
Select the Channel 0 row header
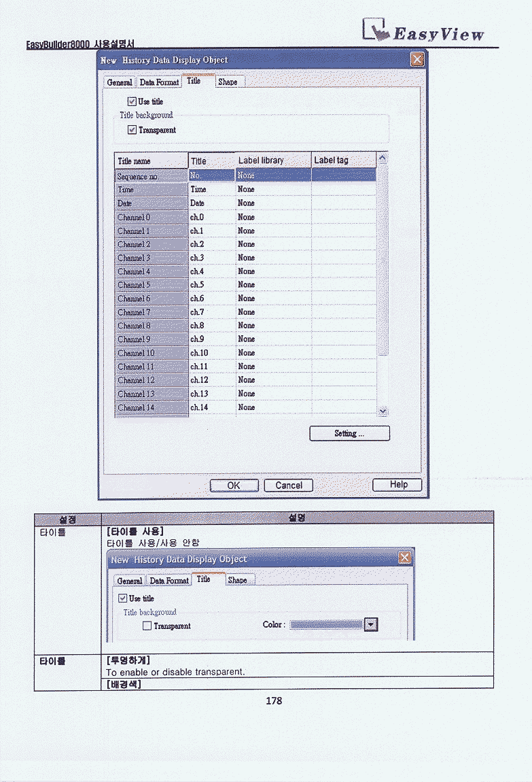point(151,217)
